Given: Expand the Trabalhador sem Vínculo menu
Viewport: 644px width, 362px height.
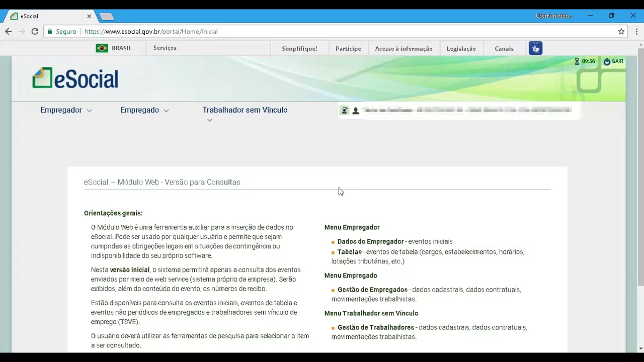Looking at the screenshot, I should point(245,110).
